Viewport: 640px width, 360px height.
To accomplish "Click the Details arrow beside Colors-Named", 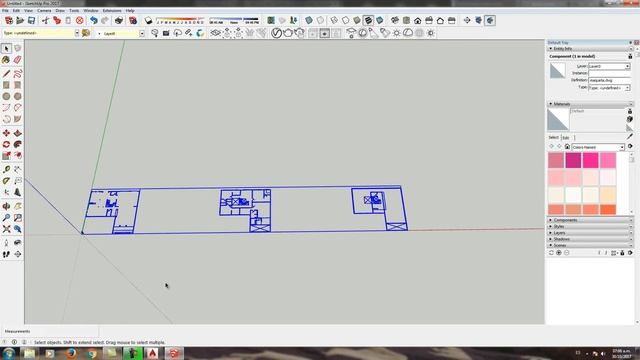I will 630,147.
